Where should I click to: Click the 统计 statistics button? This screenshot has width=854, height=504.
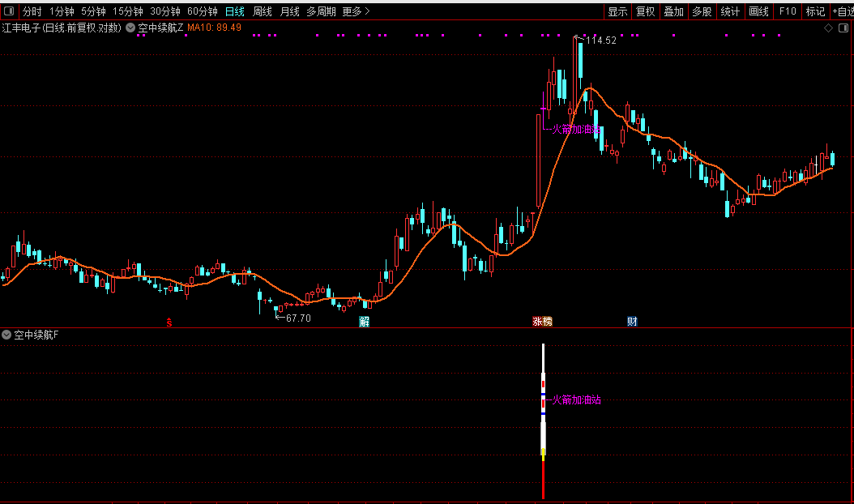click(730, 11)
